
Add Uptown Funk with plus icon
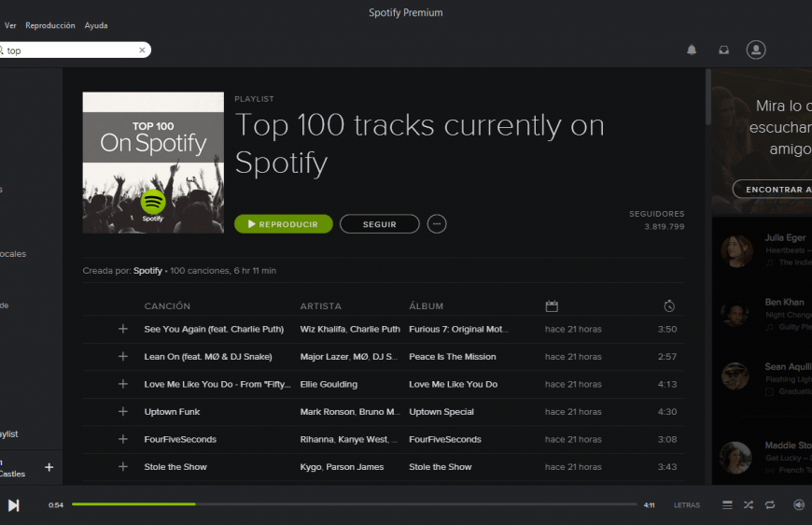[x=122, y=412]
